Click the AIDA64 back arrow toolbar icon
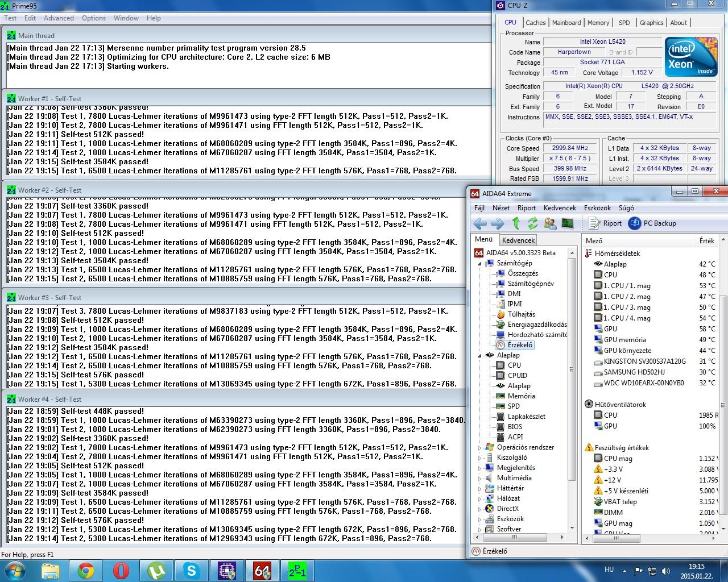Image resolution: width=728 pixels, height=582 pixels. tap(480, 223)
